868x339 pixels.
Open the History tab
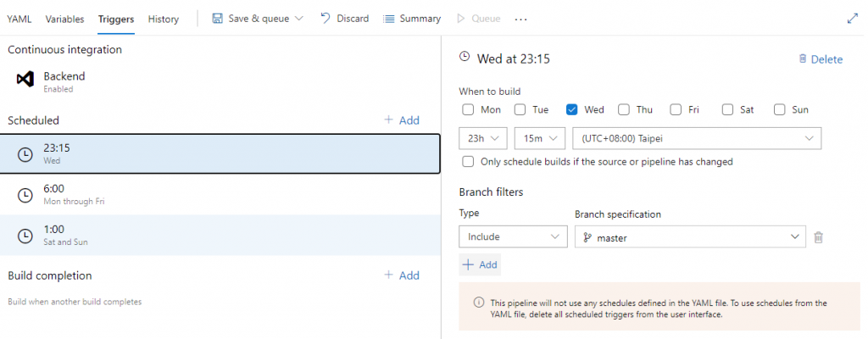pos(163,19)
